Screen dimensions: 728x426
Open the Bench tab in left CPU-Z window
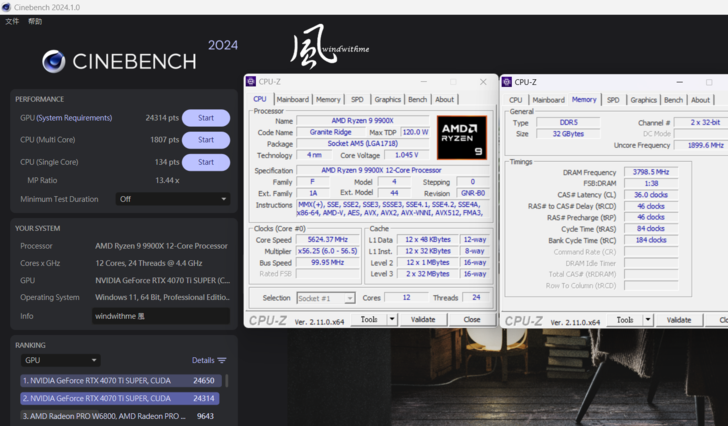[x=418, y=100]
